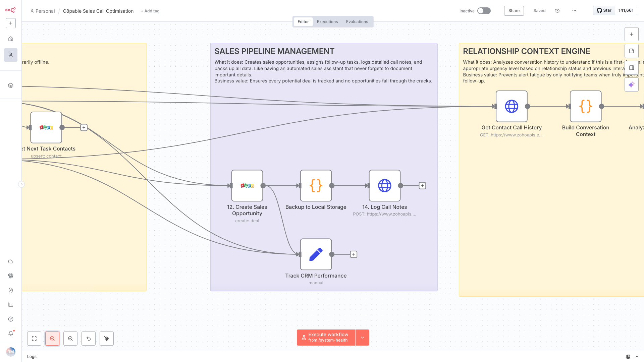Screen dimensions: 644x362
Task: Click the Share button
Action: coord(514,11)
